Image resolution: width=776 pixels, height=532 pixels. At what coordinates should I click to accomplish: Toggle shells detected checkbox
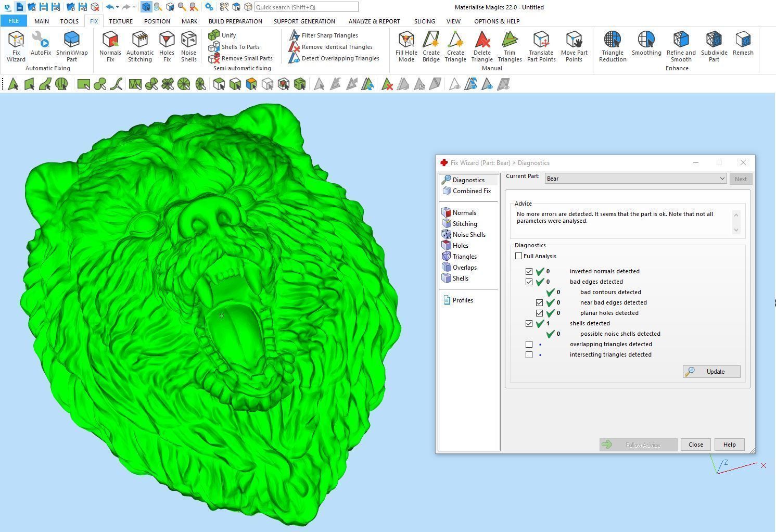[x=529, y=323]
